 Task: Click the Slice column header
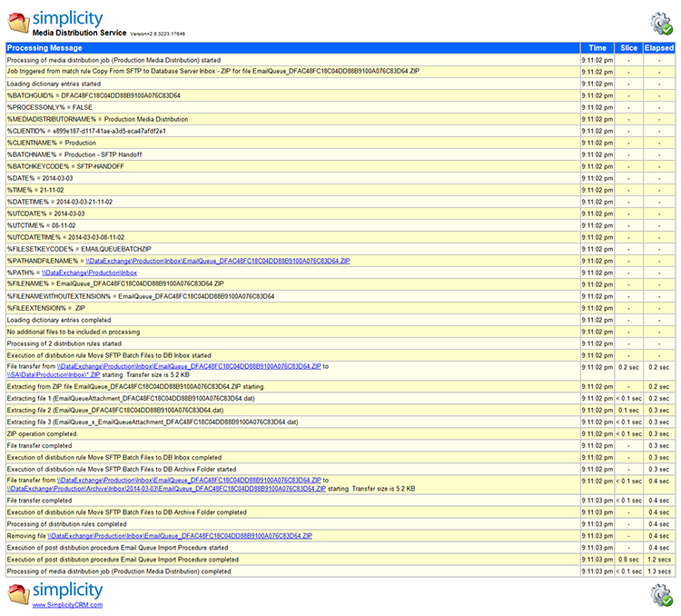tap(628, 48)
